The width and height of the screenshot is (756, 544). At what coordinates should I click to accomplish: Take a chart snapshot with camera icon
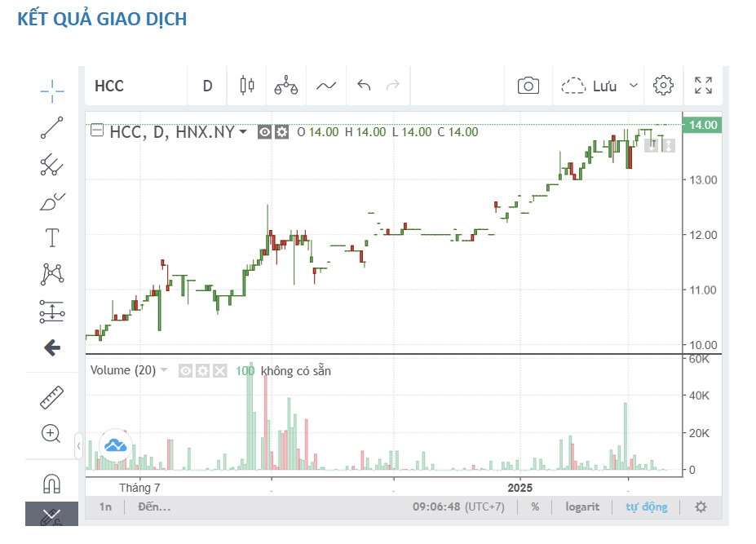[528, 86]
